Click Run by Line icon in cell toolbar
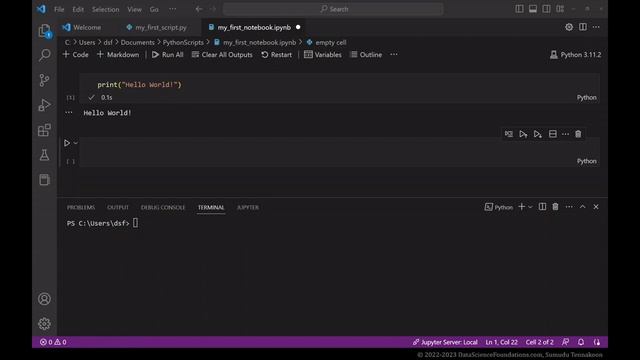The height and width of the screenshot is (360, 640). pyautogui.click(x=509, y=134)
